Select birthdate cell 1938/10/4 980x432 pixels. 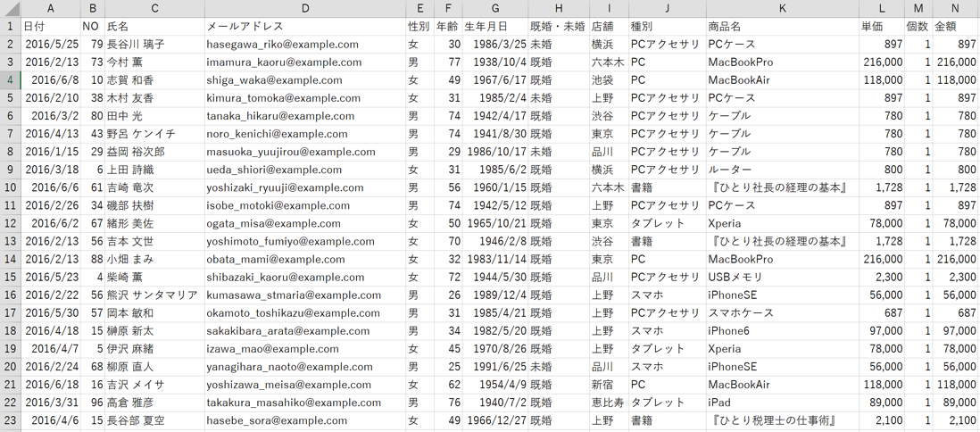click(x=495, y=62)
